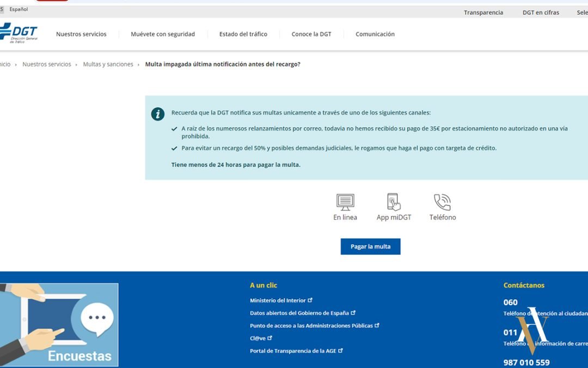
Task: Open Datos abiertos del Gobierno de España link
Action: [x=299, y=313]
